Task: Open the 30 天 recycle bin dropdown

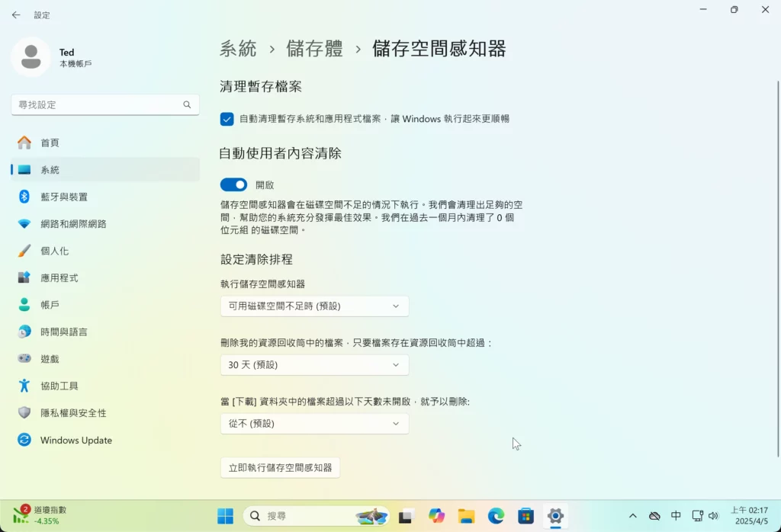Action: (314, 365)
